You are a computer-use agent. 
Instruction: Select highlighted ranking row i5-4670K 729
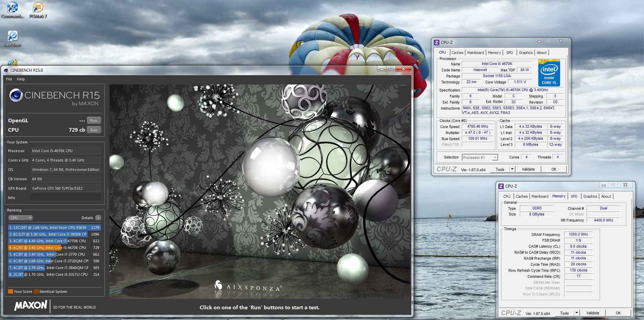54,248
